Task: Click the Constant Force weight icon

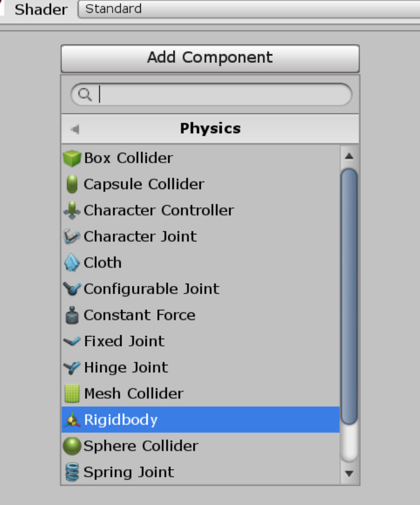Action: [72, 315]
